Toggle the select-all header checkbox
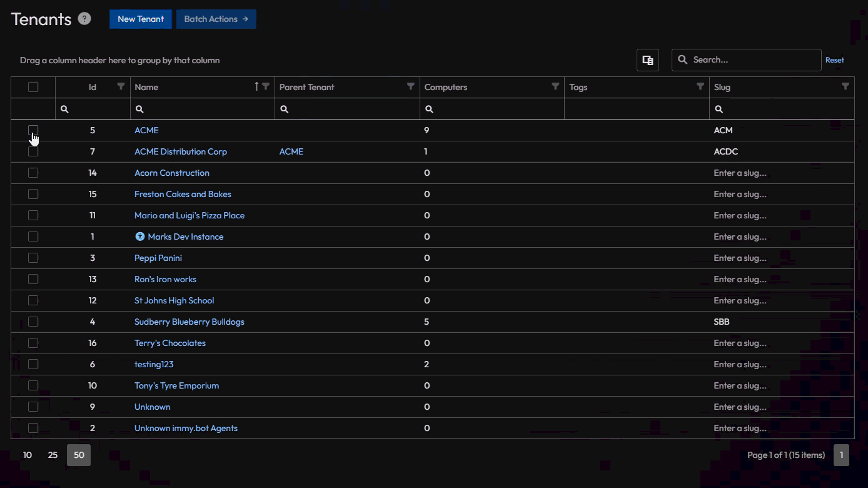This screenshot has height=488, width=868. coord(33,87)
